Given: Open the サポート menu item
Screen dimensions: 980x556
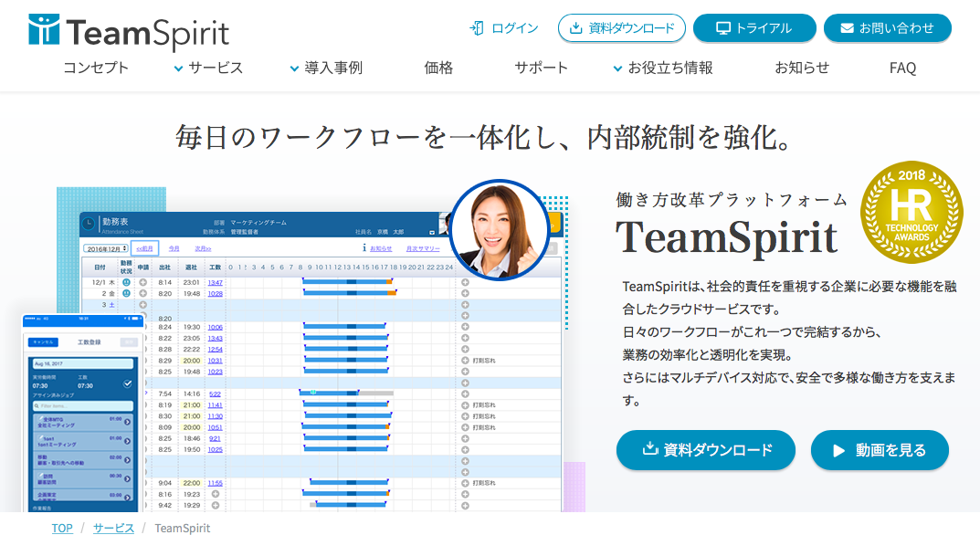Looking at the screenshot, I should tap(542, 68).
